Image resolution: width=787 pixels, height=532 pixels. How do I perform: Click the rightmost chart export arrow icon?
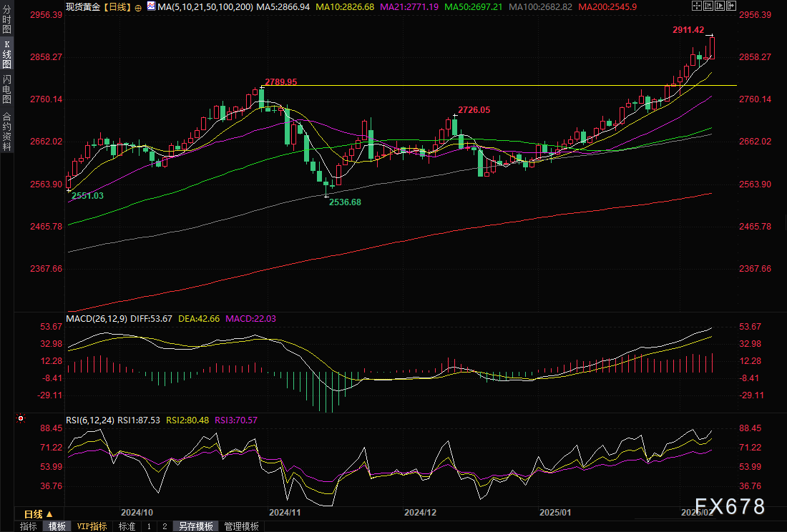(x=731, y=6)
